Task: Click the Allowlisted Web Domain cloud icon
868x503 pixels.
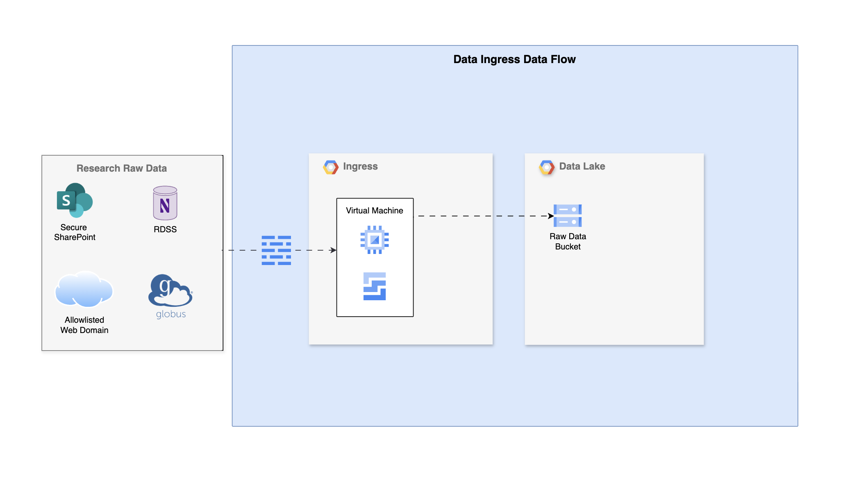Action: click(x=84, y=290)
